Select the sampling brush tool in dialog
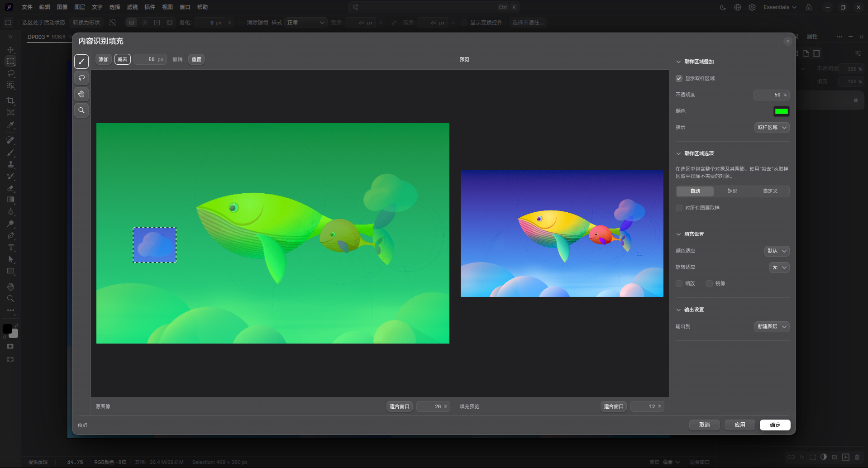 click(x=81, y=62)
